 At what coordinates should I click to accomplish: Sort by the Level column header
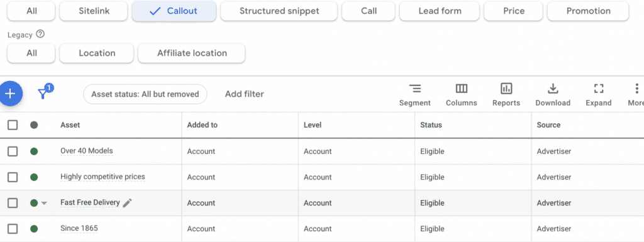click(x=313, y=125)
